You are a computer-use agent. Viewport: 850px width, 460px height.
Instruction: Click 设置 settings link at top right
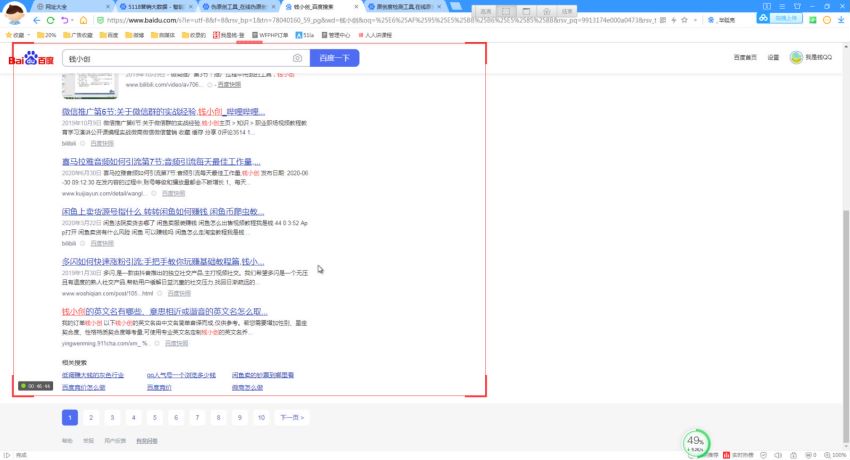(x=773, y=57)
